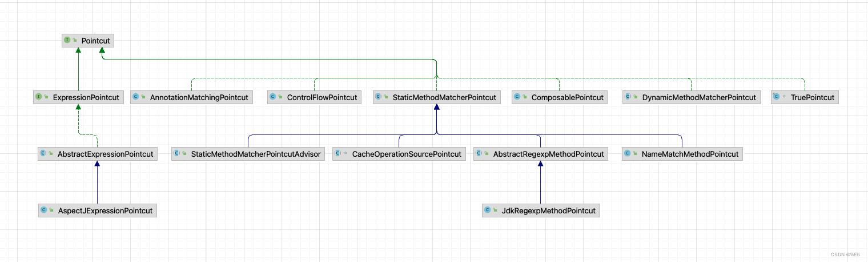Select the StaticMethodMatcherPointcutAdvisor node
This screenshot has height=262, width=868.
pyautogui.click(x=248, y=154)
